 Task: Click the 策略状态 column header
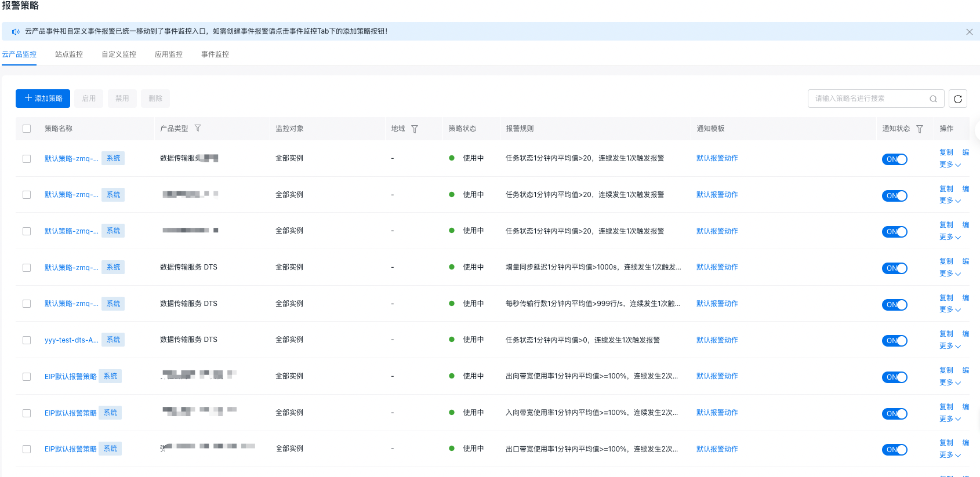click(462, 129)
